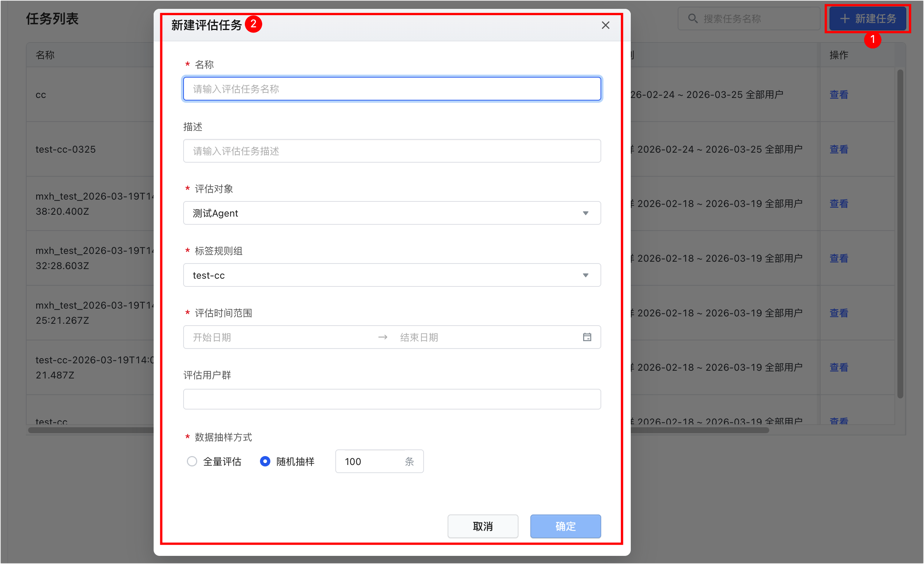Select the 随机抽样 radio option

tap(265, 461)
